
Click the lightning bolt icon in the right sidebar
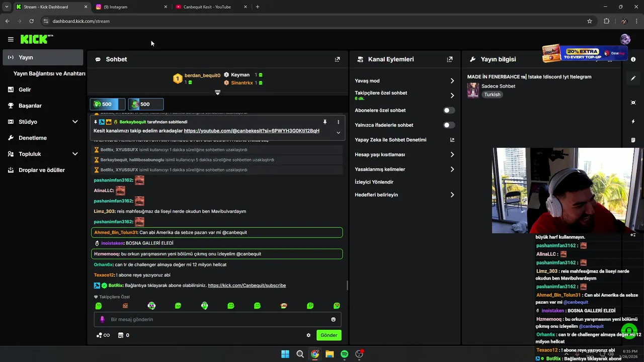(x=633, y=122)
